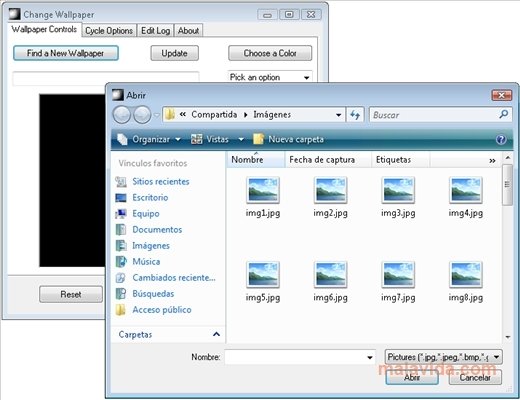Screen dimensions: 520x400
Task: Sort by Fecha de captura column
Action: pos(328,160)
